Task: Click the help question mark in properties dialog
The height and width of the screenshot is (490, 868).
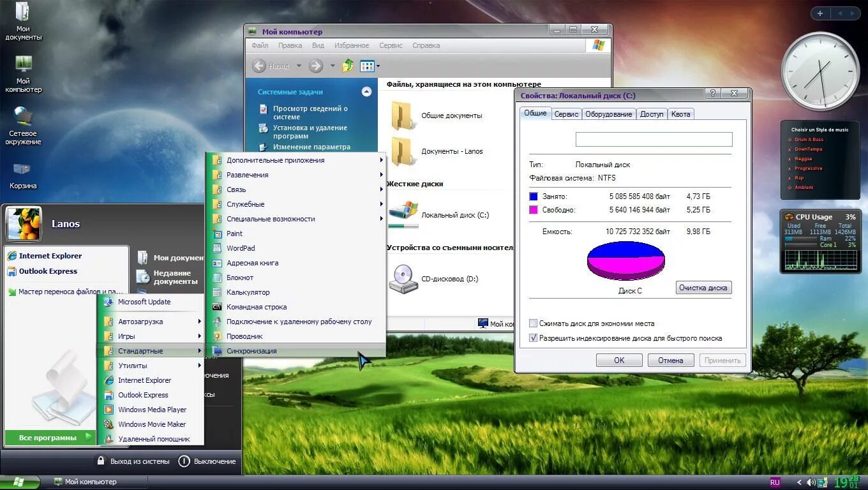Action: pos(714,93)
